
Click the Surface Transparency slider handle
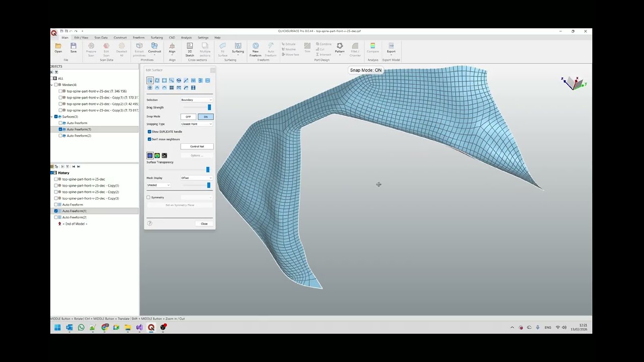tap(207, 170)
